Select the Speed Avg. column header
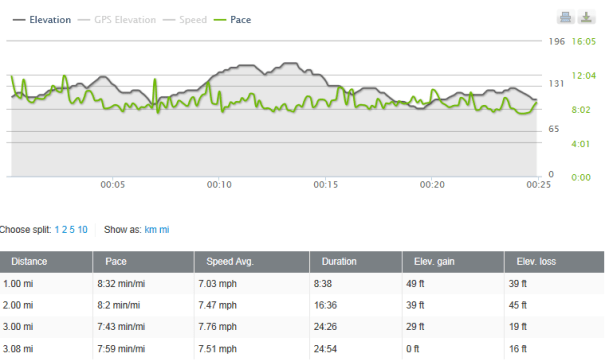The image size is (605, 361). (252, 262)
